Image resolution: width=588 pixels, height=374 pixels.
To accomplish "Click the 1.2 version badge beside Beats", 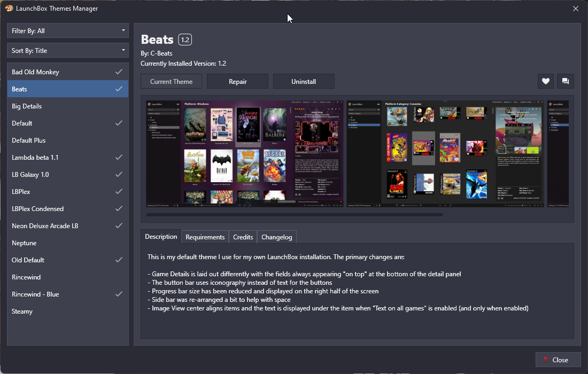I will [185, 40].
